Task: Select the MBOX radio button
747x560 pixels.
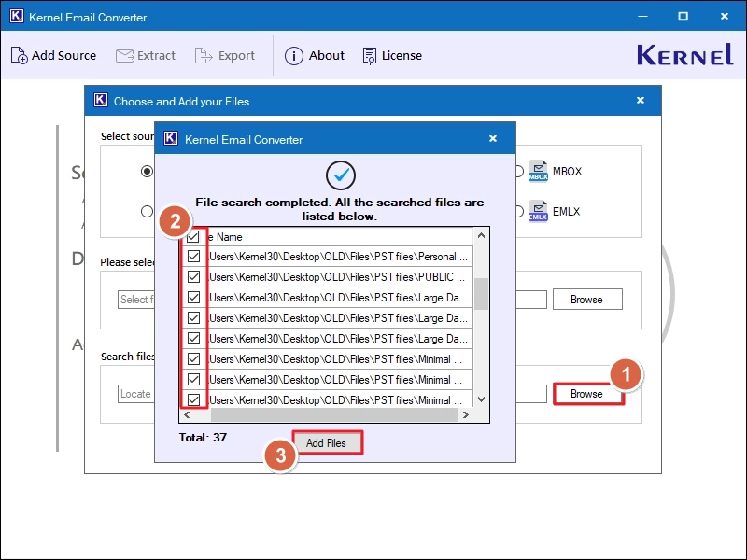Action: point(519,171)
